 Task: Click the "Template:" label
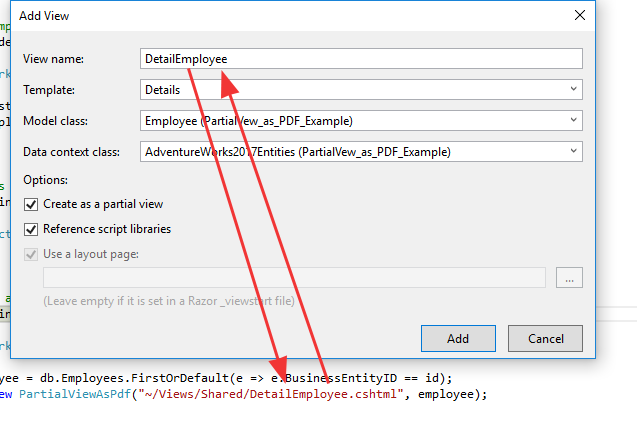coord(49,90)
